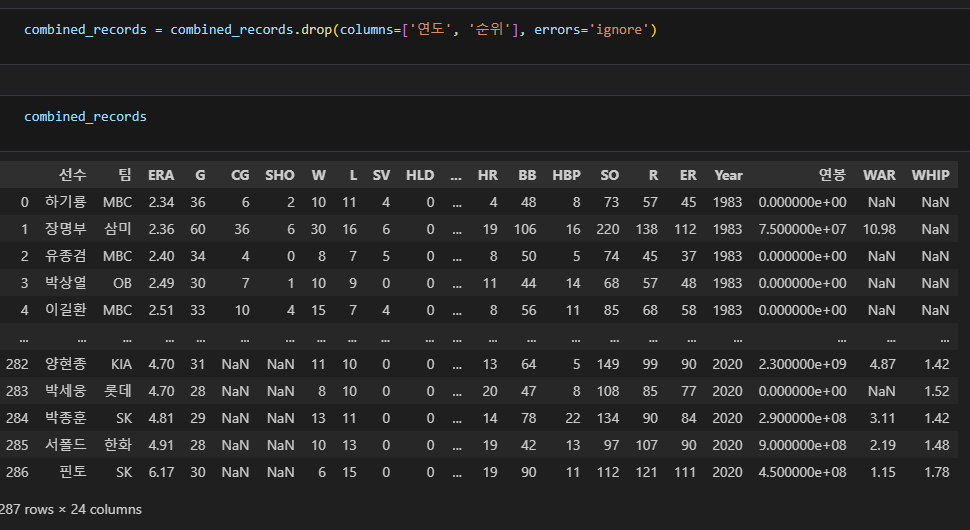
Task: Click salary value 2.300000e+09
Action: point(802,364)
